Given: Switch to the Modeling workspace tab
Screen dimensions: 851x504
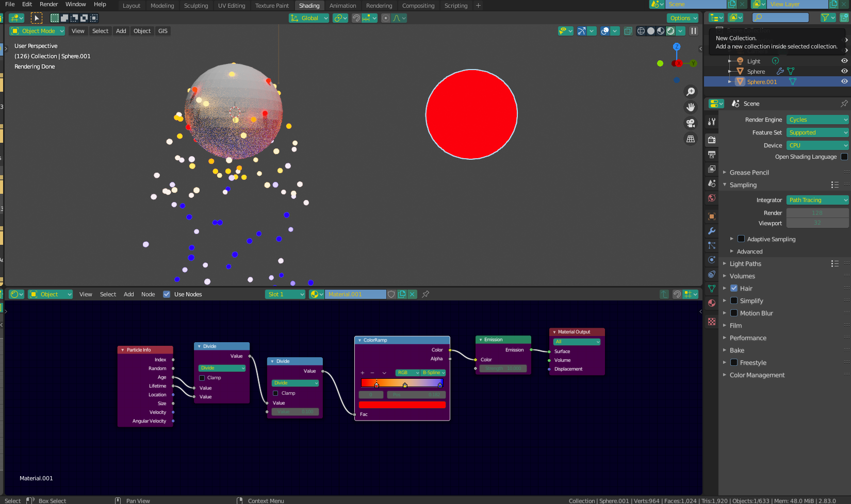Looking at the screenshot, I should (x=162, y=6).
